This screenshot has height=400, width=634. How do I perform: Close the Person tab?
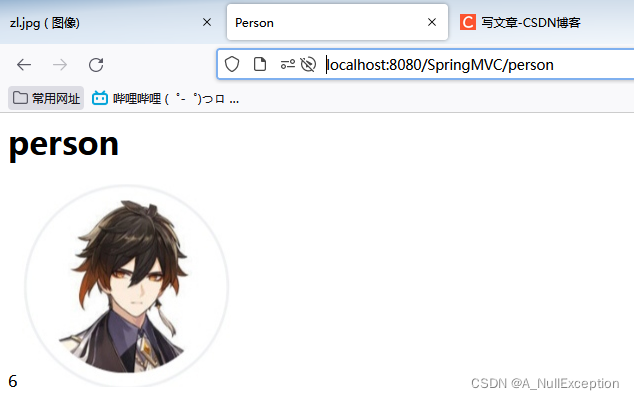pyautogui.click(x=432, y=22)
